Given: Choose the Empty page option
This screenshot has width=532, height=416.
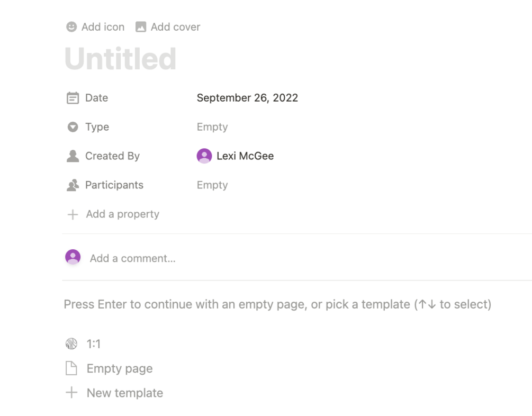Looking at the screenshot, I should point(120,369).
